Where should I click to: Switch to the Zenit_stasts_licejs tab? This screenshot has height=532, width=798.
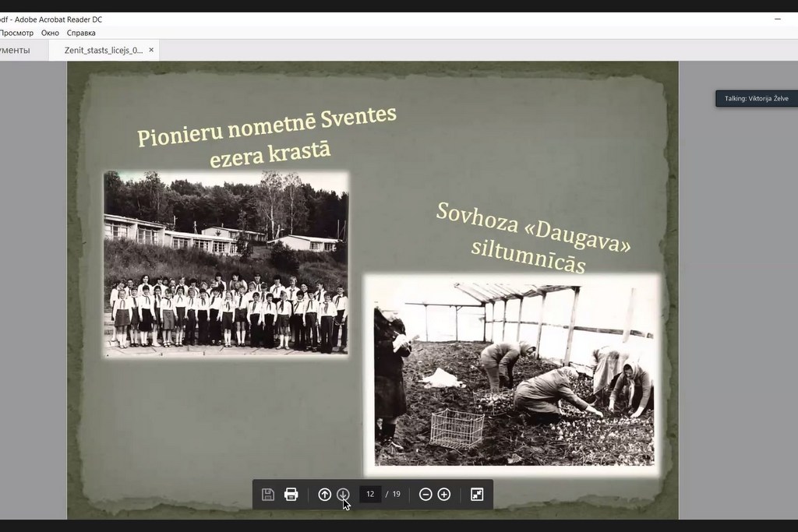coord(103,50)
